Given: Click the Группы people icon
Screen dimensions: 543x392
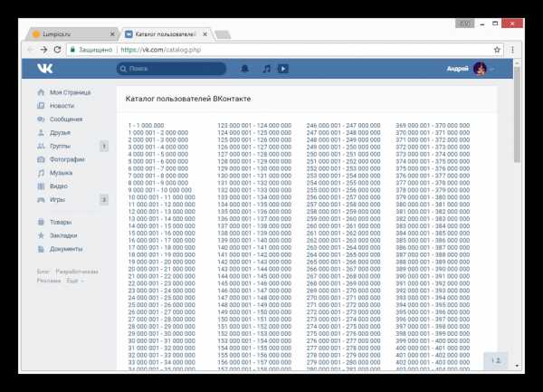Looking at the screenshot, I should [x=41, y=146].
